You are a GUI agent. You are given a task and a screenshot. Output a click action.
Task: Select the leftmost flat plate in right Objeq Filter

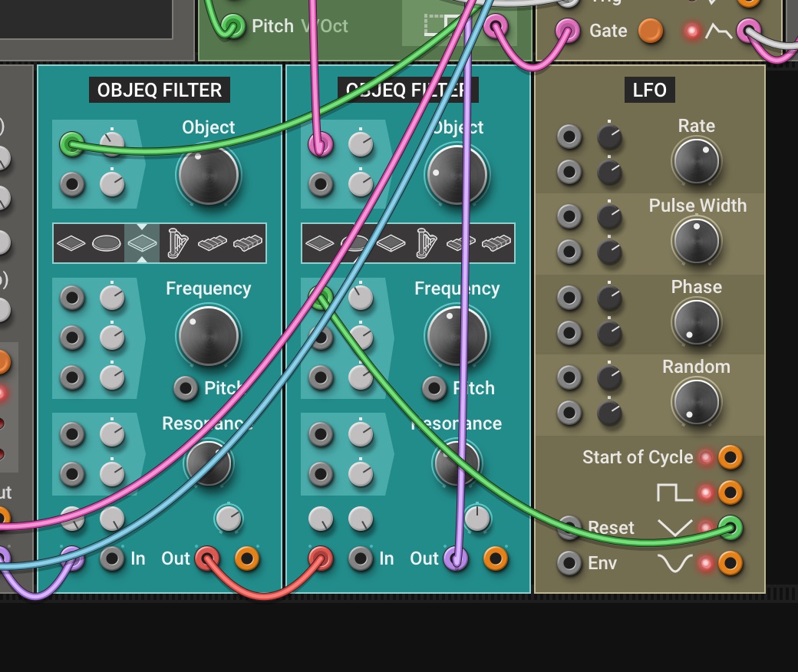pos(320,244)
